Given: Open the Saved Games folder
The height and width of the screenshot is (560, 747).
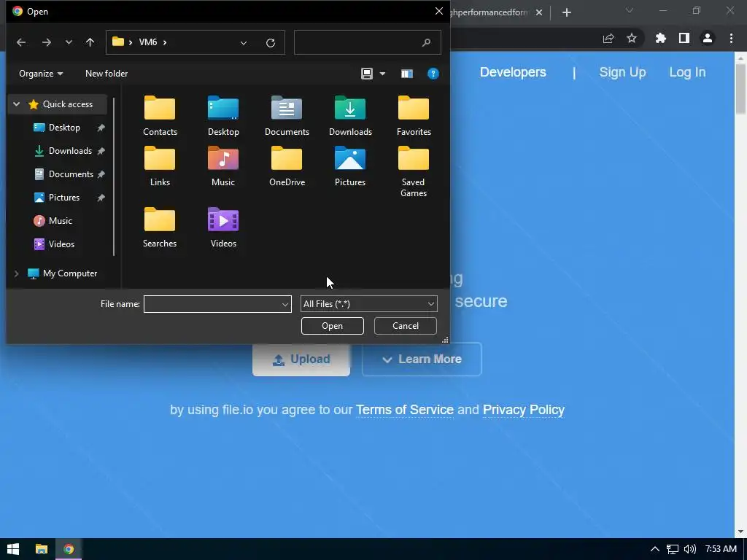Looking at the screenshot, I should tap(414, 172).
